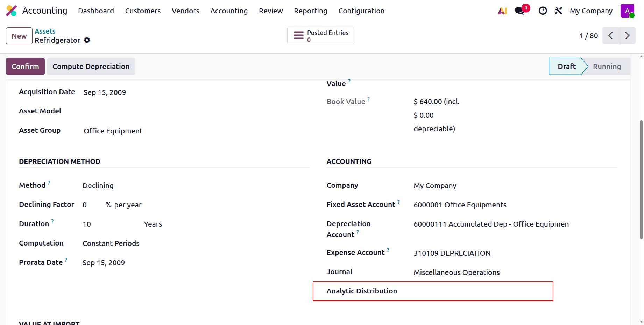Open the Dashboard menu
Image resolution: width=644 pixels, height=325 pixels.
coord(96,11)
